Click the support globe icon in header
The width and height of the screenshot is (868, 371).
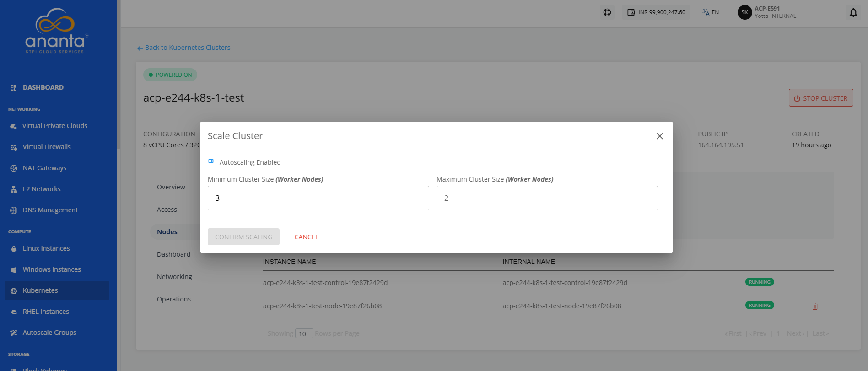[x=607, y=12]
